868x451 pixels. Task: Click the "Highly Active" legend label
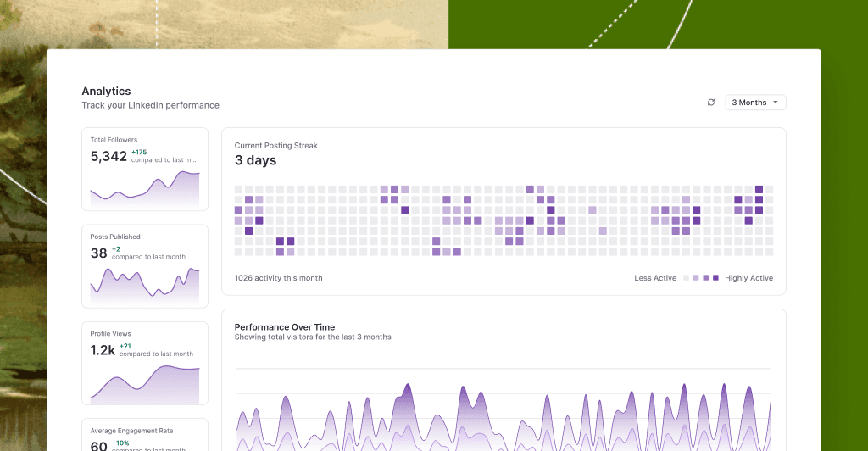(x=749, y=278)
